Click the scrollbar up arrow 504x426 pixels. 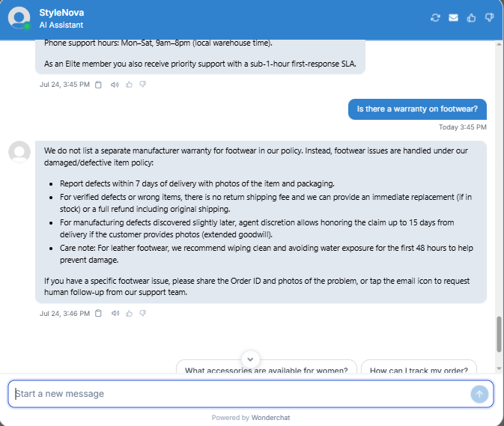coord(499,44)
